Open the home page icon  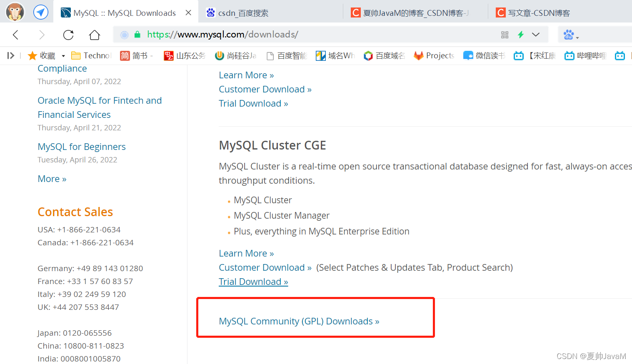95,35
